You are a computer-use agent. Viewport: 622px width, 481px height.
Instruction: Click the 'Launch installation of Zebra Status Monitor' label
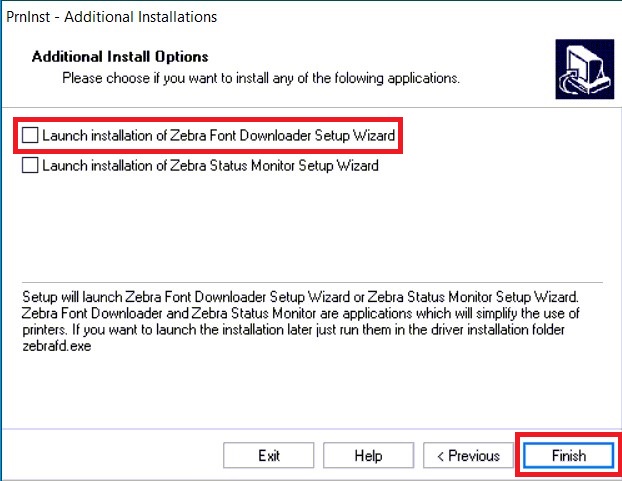[210, 165]
